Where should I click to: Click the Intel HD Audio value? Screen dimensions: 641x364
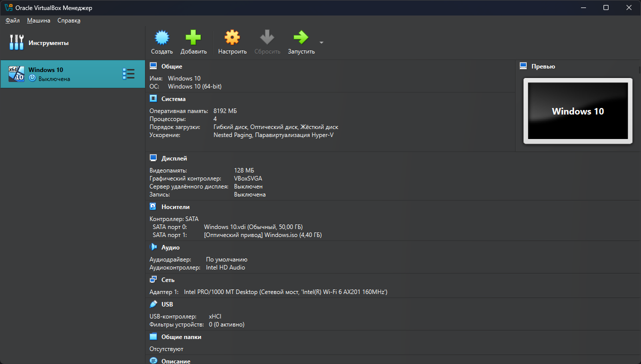click(225, 267)
